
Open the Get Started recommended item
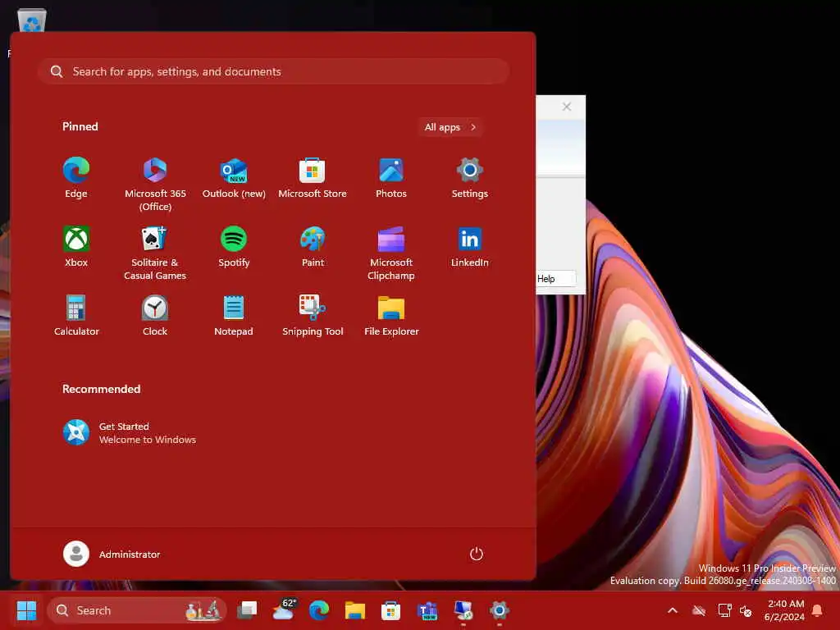coord(130,432)
